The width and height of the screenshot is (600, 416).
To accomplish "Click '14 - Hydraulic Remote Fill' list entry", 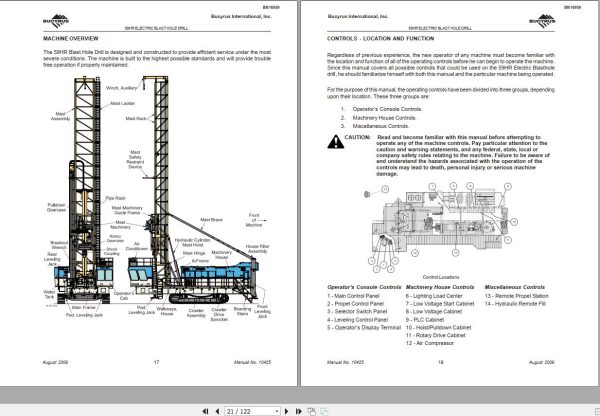I will point(515,303).
